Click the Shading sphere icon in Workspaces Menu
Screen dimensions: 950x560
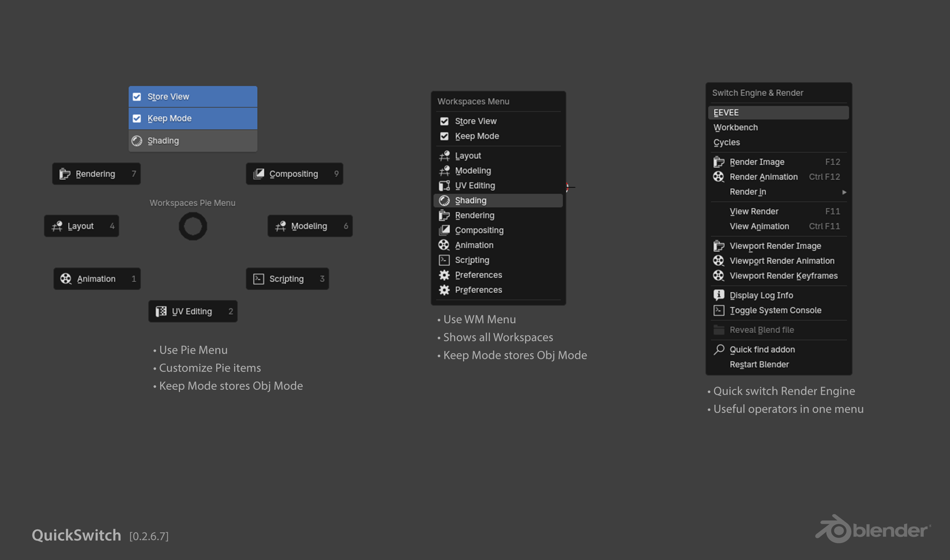click(444, 200)
